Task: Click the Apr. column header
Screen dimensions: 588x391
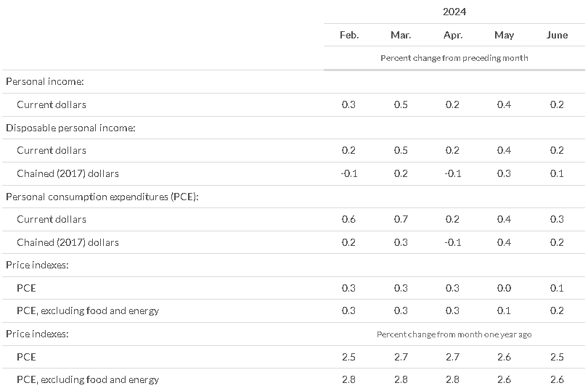Action: tap(453, 36)
